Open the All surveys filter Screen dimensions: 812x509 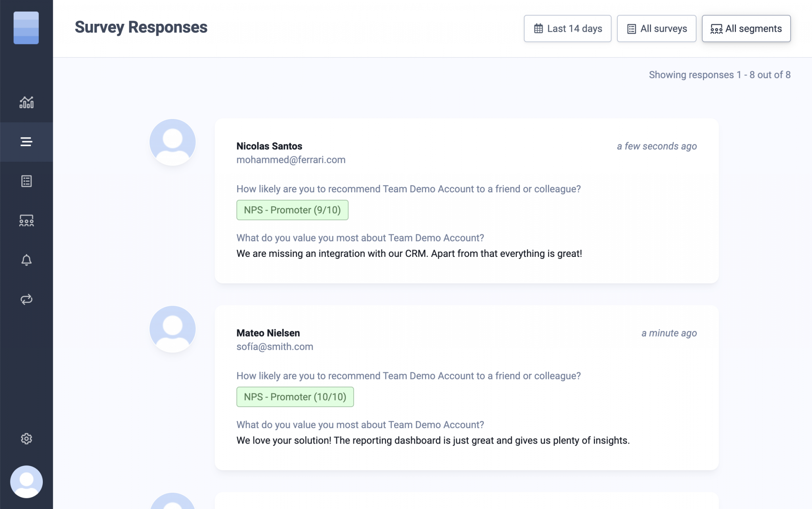656,28
